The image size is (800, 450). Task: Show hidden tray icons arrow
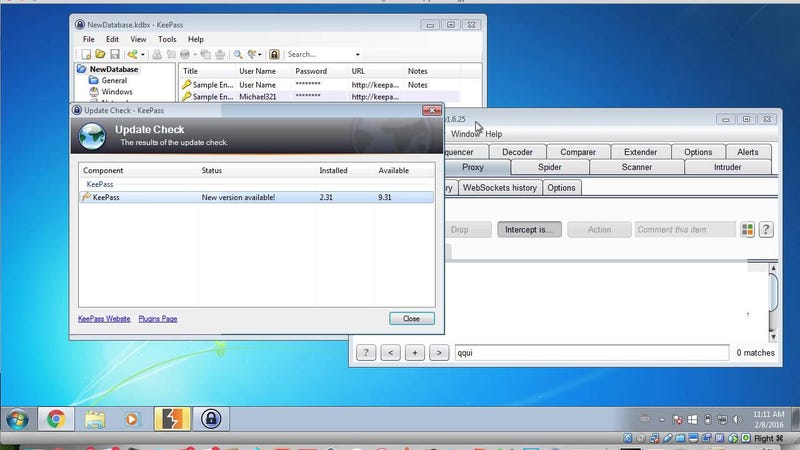click(x=662, y=420)
